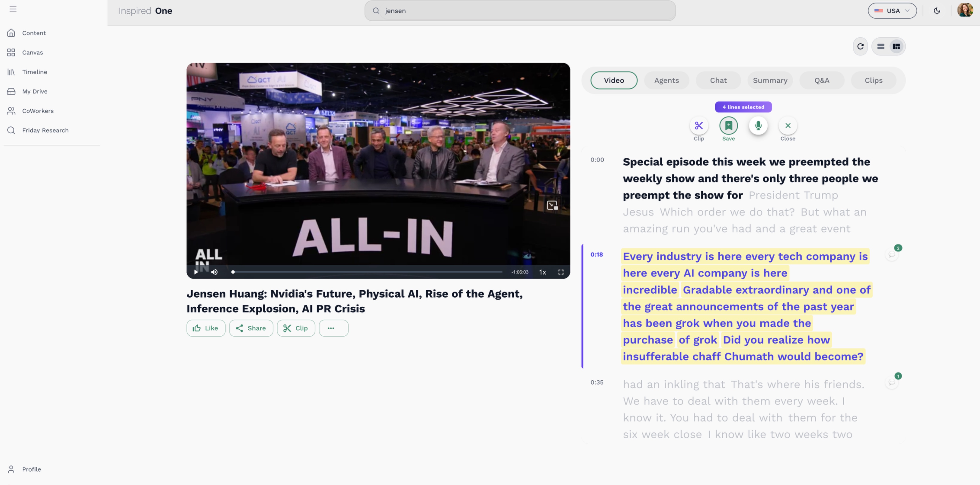Open the 1x playback speed menu
This screenshot has height=485, width=980.
(542, 272)
